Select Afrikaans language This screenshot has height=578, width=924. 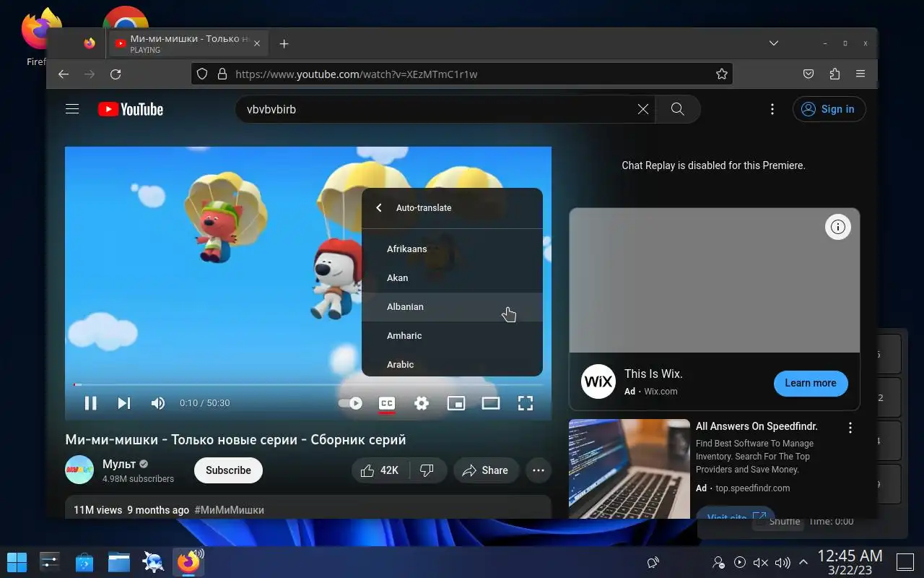[x=452, y=249]
